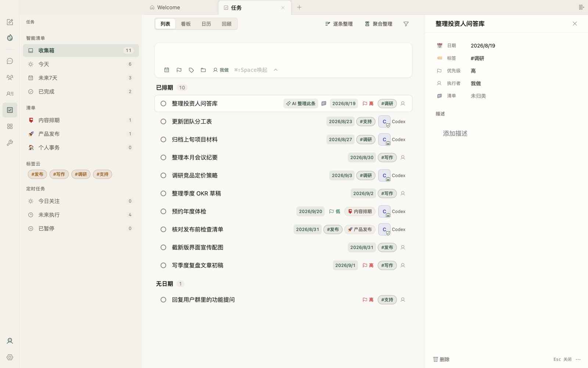The height and width of the screenshot is (368, 588).
Task: Open the four-squares apps icon in left rail
Action: (10, 126)
